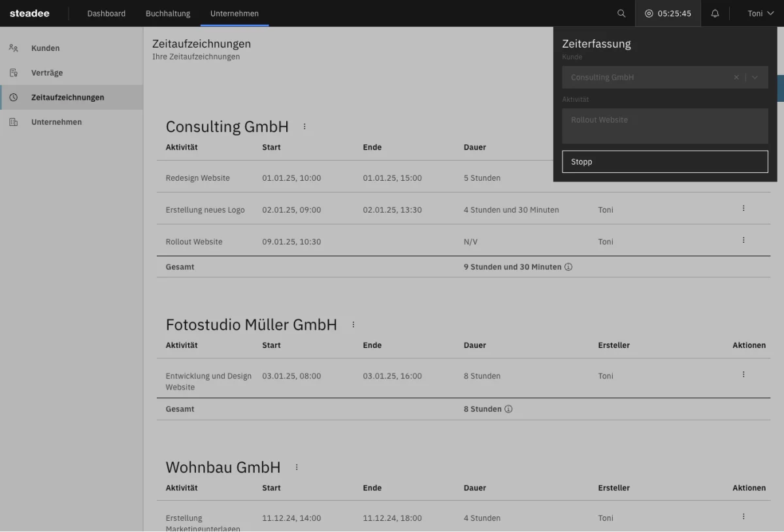Open actions for Entwicklung und Design Website
Viewport: 784px width, 532px height.
pyautogui.click(x=743, y=375)
